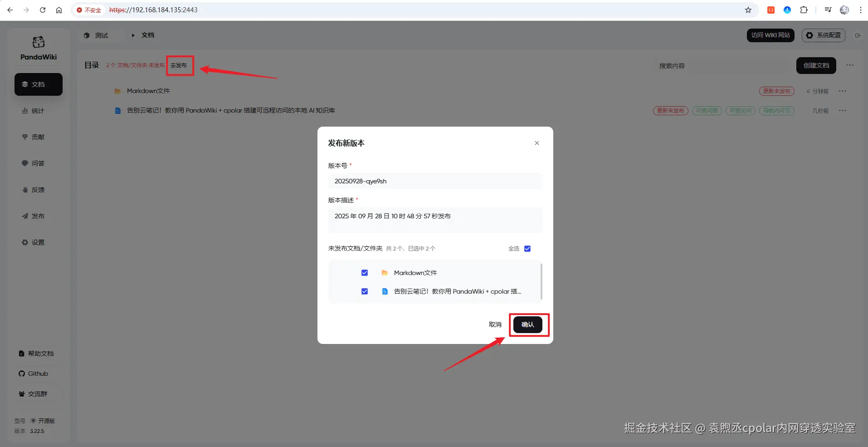Image resolution: width=868 pixels, height=447 pixels.
Task: Close the 发布新版本 dialog
Action: click(x=537, y=143)
